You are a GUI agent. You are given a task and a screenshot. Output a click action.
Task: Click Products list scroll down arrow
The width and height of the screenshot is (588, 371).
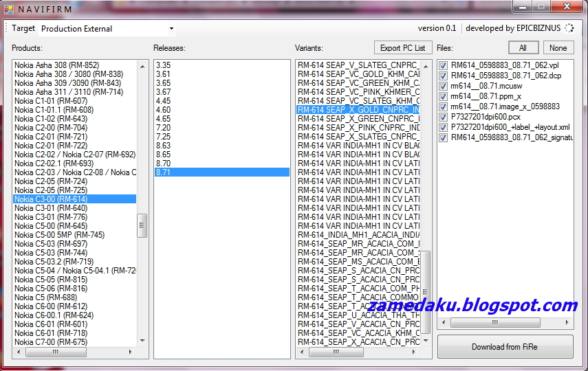tap(142, 341)
